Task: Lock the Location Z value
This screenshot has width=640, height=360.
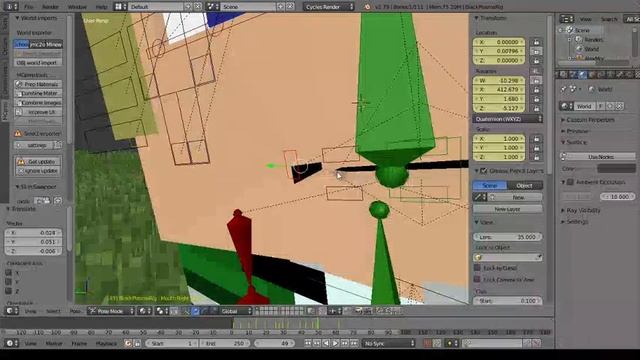Action: (x=536, y=60)
